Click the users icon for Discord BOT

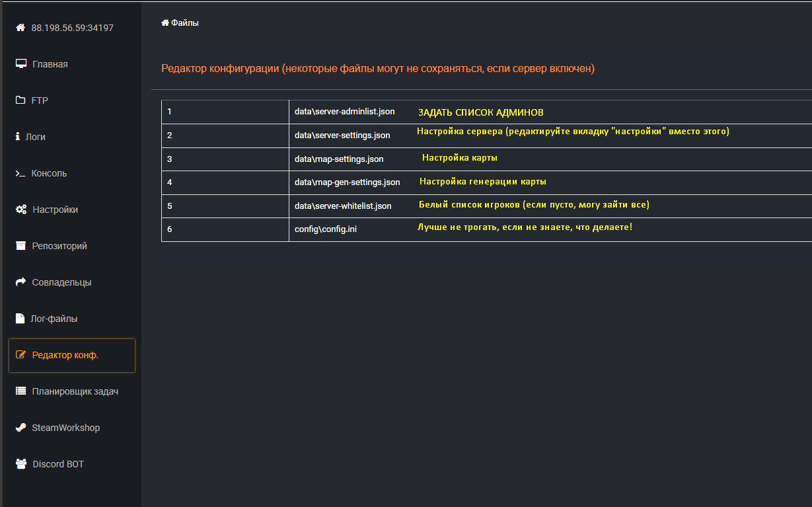20,464
